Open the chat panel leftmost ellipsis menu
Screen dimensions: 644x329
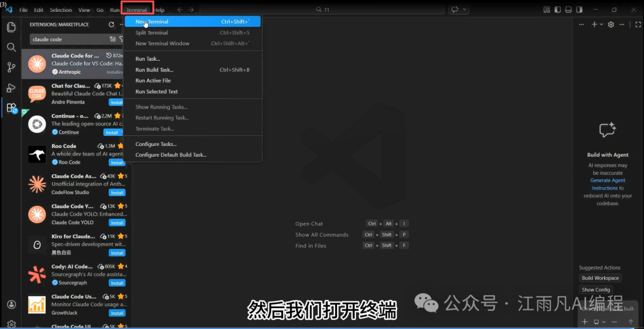click(x=581, y=24)
